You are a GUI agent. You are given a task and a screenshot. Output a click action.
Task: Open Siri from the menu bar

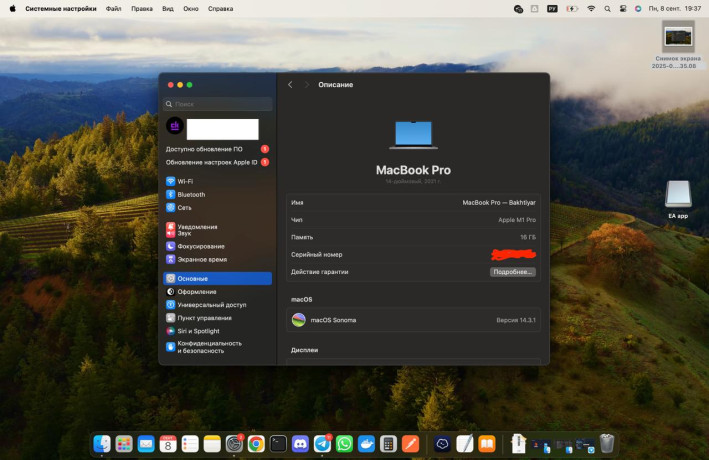pyautogui.click(x=638, y=9)
